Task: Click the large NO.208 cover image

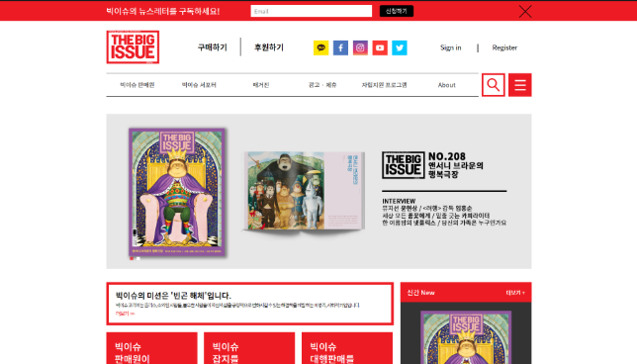Action: click(177, 192)
